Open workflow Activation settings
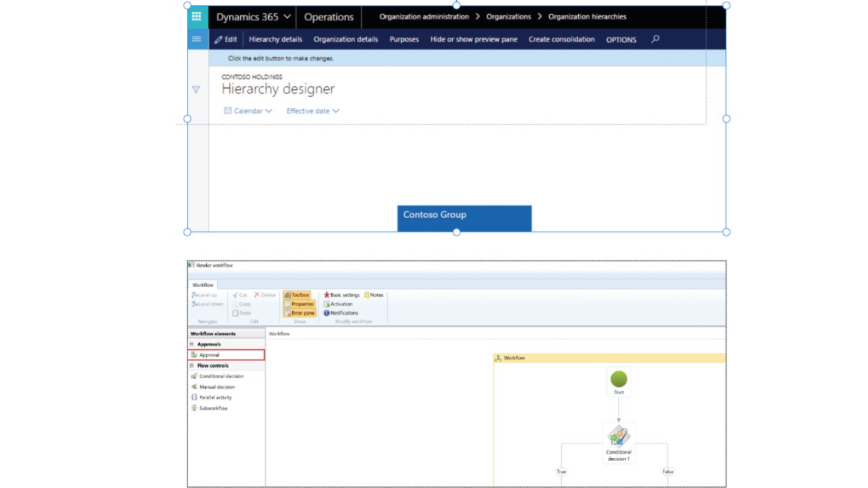The height and width of the screenshot is (488, 868). pos(338,304)
